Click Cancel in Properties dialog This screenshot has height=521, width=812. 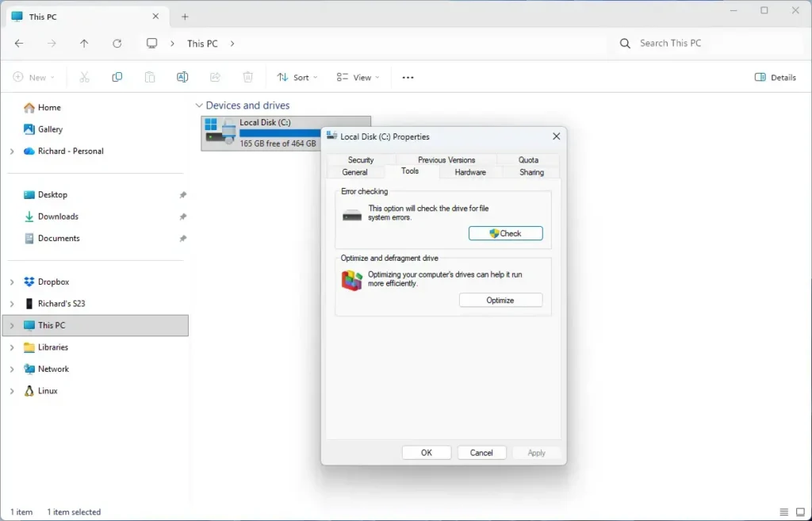coord(481,453)
